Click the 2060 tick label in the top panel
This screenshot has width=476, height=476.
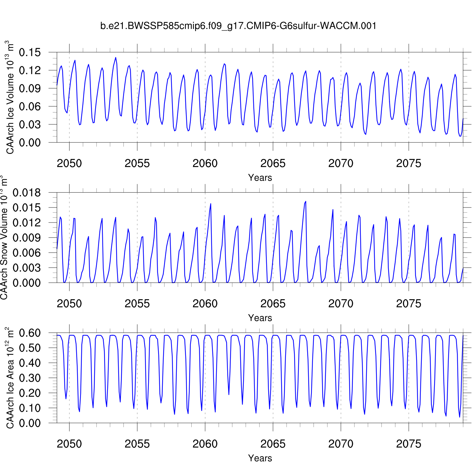pos(205,163)
